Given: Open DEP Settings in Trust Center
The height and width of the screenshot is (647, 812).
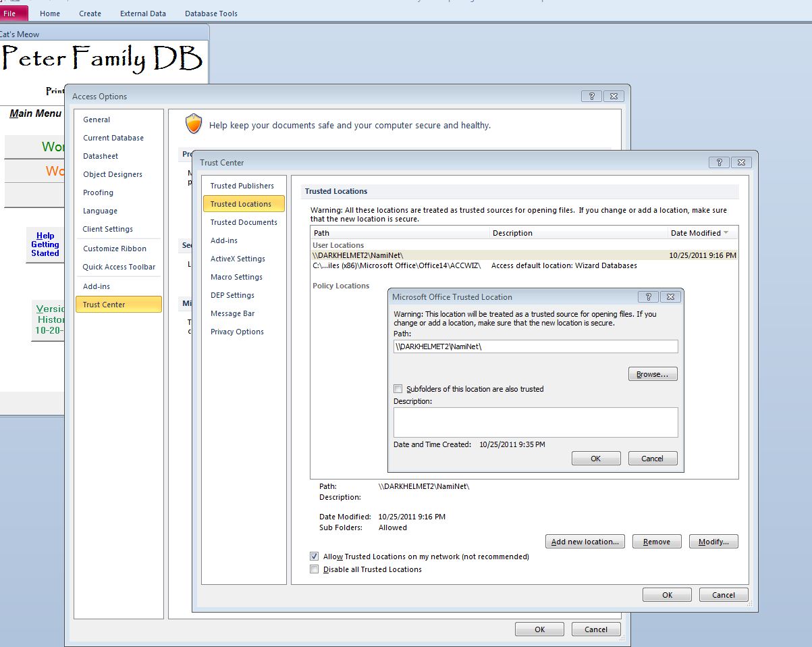Looking at the screenshot, I should (244, 295).
